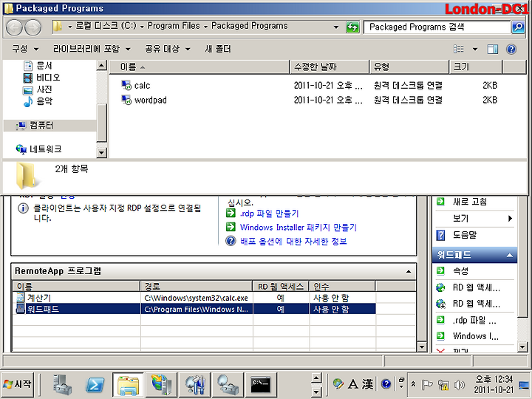Click the 계산기 RemoteApp row icon
This screenshot has width=532, height=399.
click(21, 298)
